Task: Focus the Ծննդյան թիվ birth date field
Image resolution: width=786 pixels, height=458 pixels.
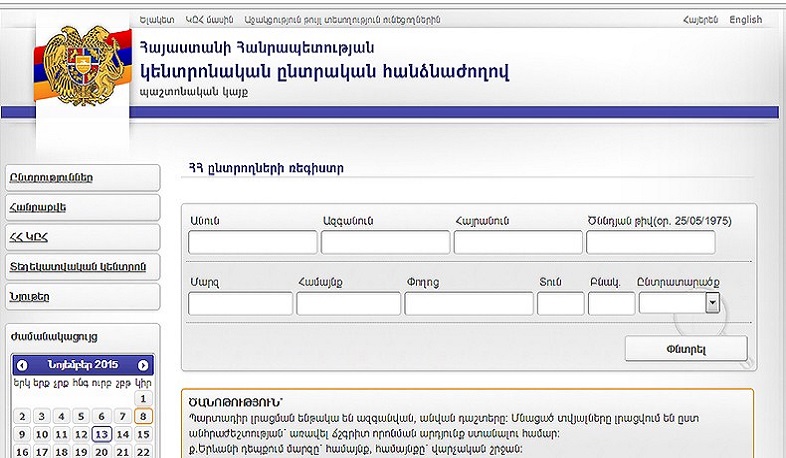Action: 651,243
